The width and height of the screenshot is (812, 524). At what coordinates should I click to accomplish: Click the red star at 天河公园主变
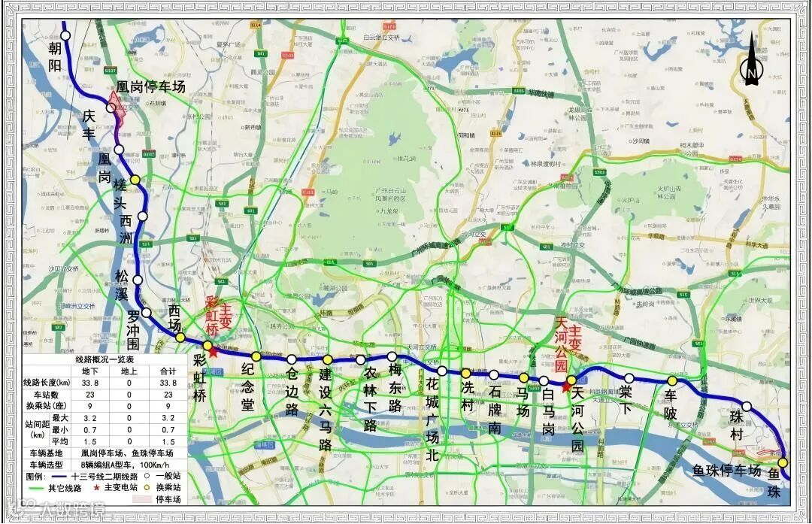(565, 386)
